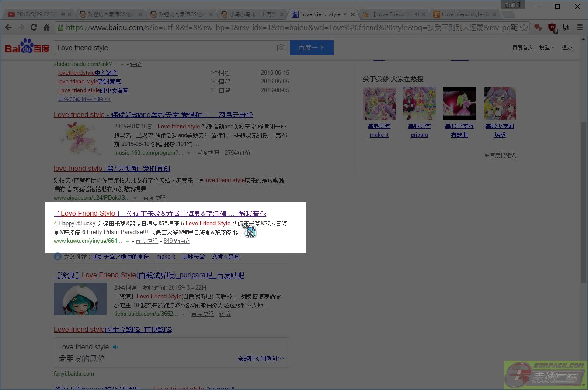Click the Baidu logo
The image size is (588, 390).
(x=27, y=46)
